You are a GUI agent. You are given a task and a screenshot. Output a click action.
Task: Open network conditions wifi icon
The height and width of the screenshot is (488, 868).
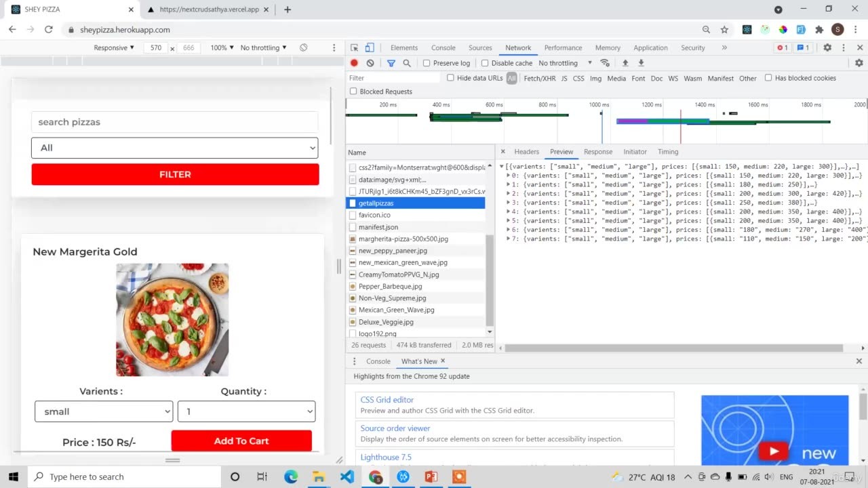coord(605,63)
